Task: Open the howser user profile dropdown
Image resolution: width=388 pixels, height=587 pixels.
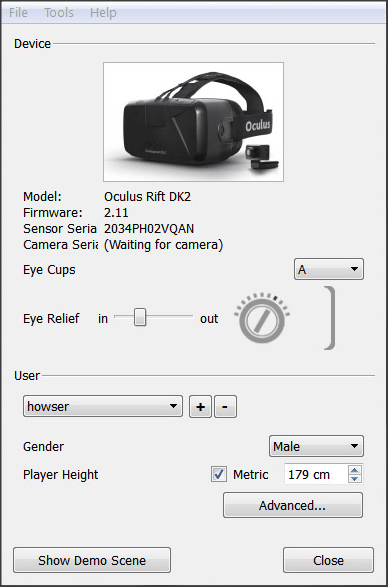Action: point(103,406)
